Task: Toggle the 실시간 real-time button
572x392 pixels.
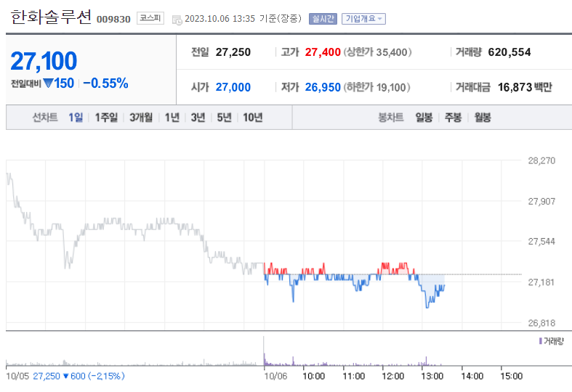Action: pos(323,19)
